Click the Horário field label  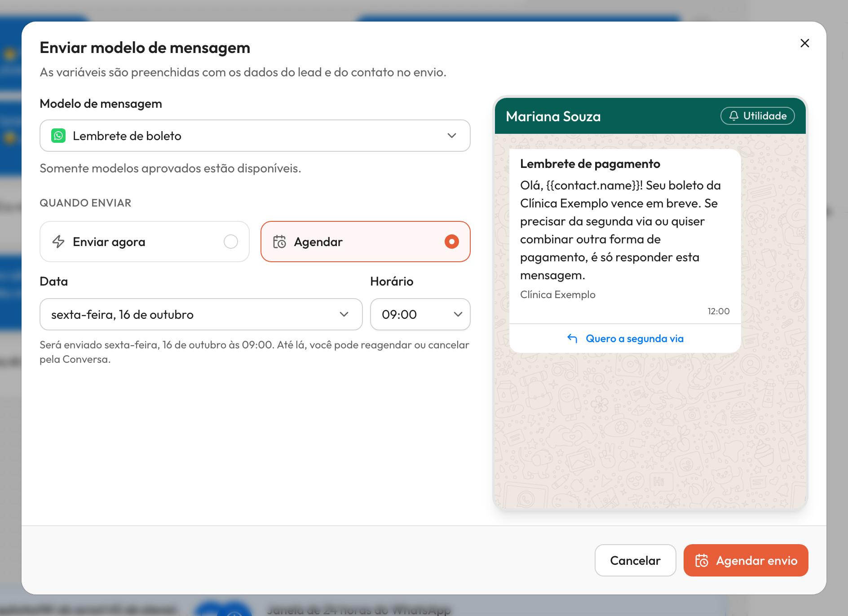pos(392,282)
